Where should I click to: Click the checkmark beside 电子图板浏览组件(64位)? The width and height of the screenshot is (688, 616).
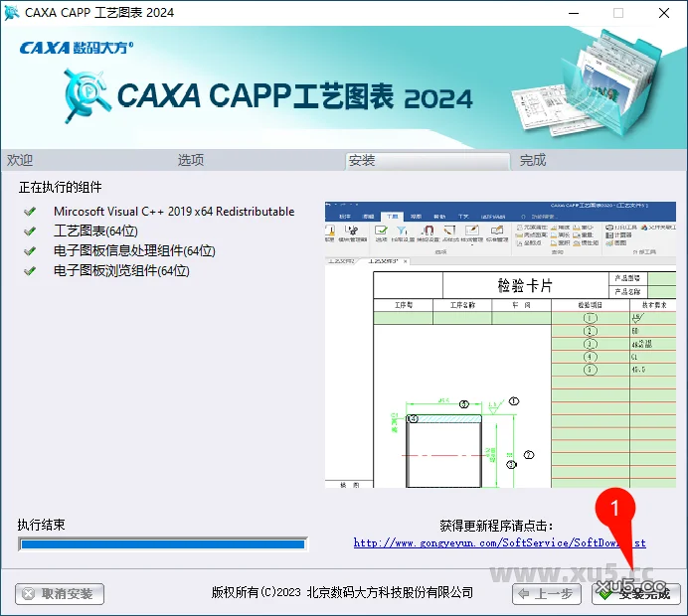point(30,271)
